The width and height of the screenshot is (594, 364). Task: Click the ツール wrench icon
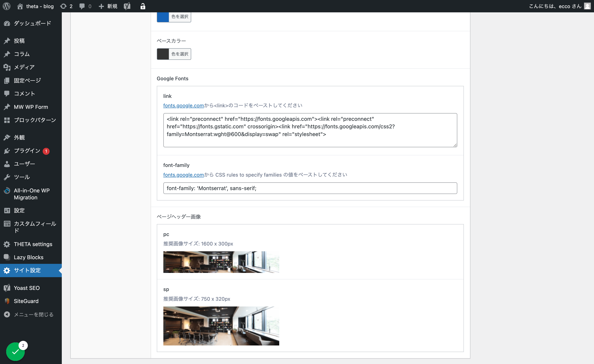[7, 177]
